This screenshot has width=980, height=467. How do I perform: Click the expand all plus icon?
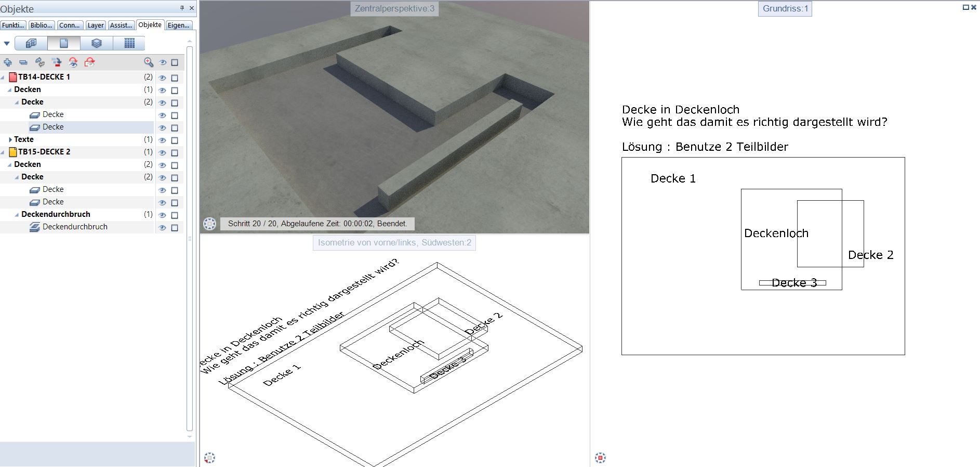(x=8, y=62)
